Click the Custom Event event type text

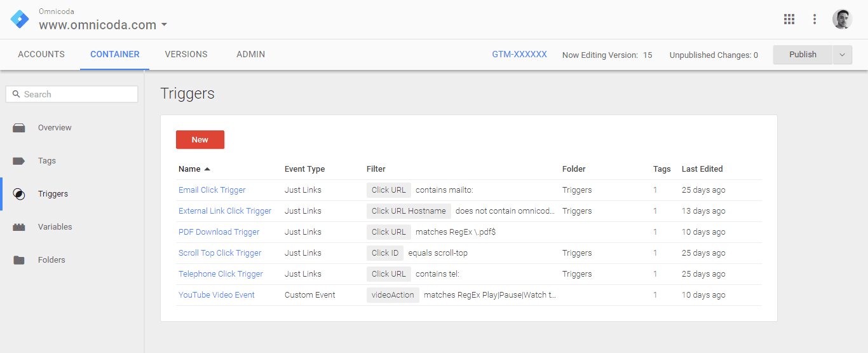click(310, 295)
